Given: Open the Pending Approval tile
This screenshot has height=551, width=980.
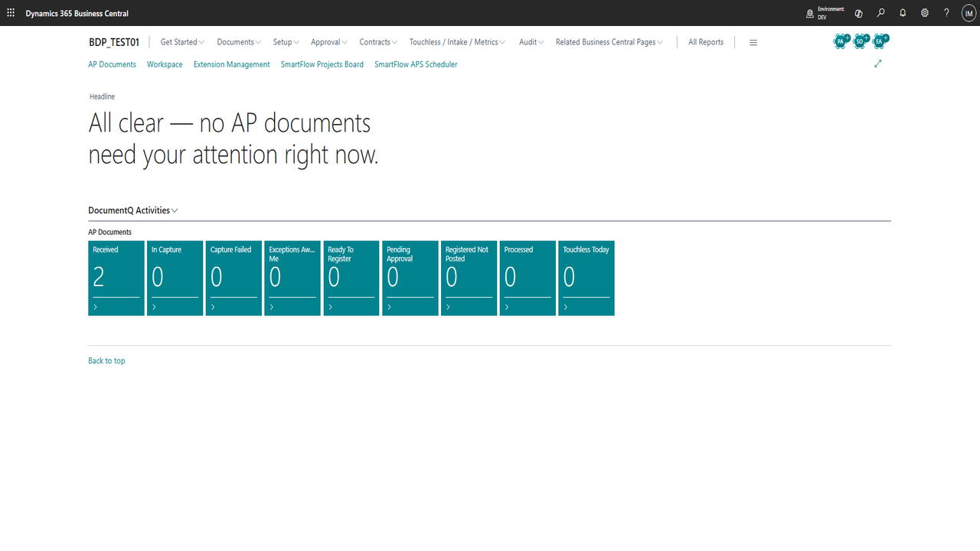Looking at the screenshot, I should coord(410,278).
